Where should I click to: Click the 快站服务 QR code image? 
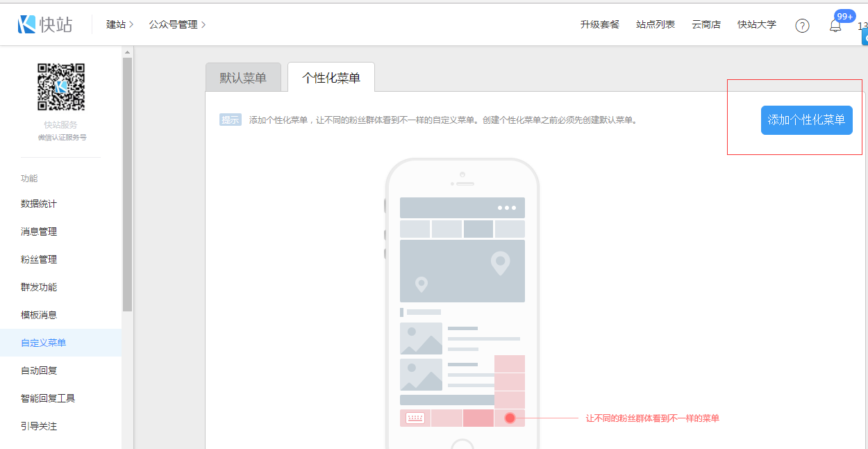(61, 87)
